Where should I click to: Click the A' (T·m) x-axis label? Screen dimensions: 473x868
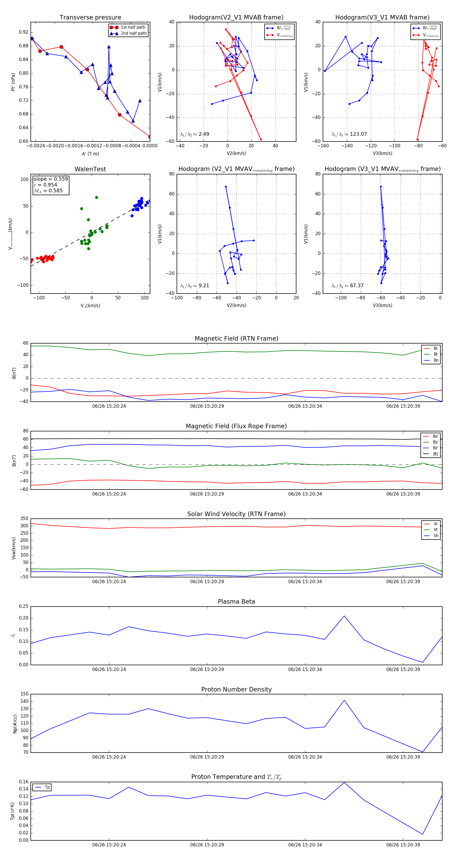90,154
